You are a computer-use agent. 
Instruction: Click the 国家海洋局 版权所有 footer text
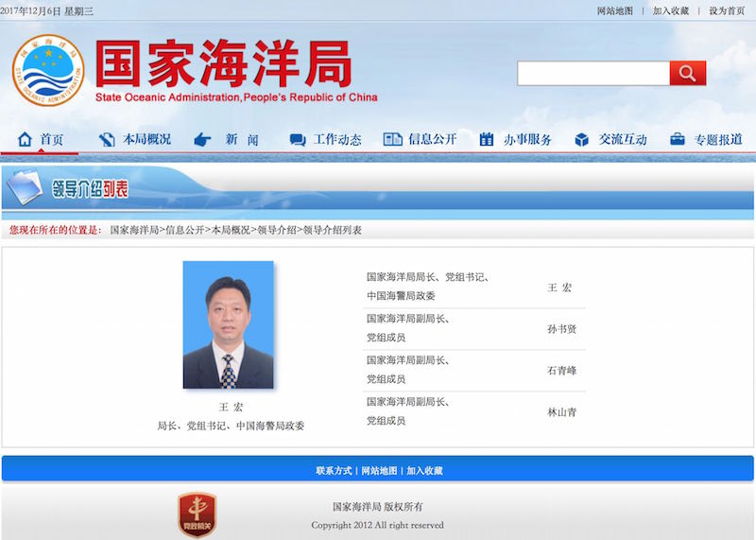377,507
